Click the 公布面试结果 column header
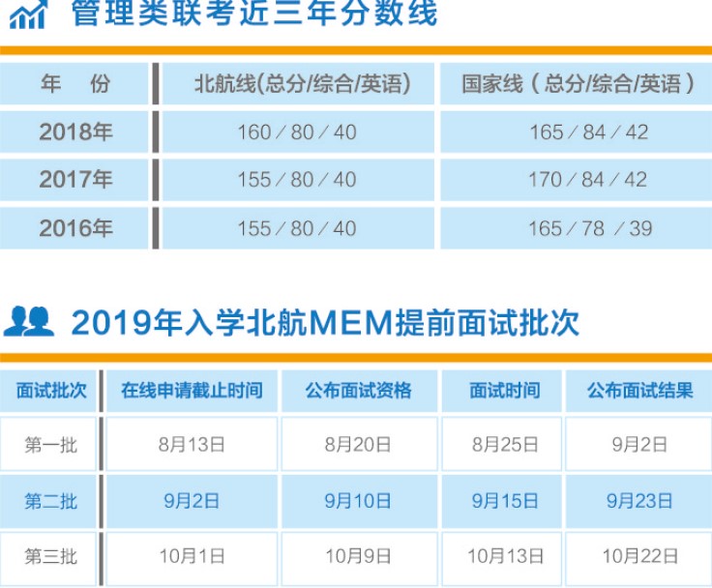Viewport: 712px width, 588px height. [639, 391]
